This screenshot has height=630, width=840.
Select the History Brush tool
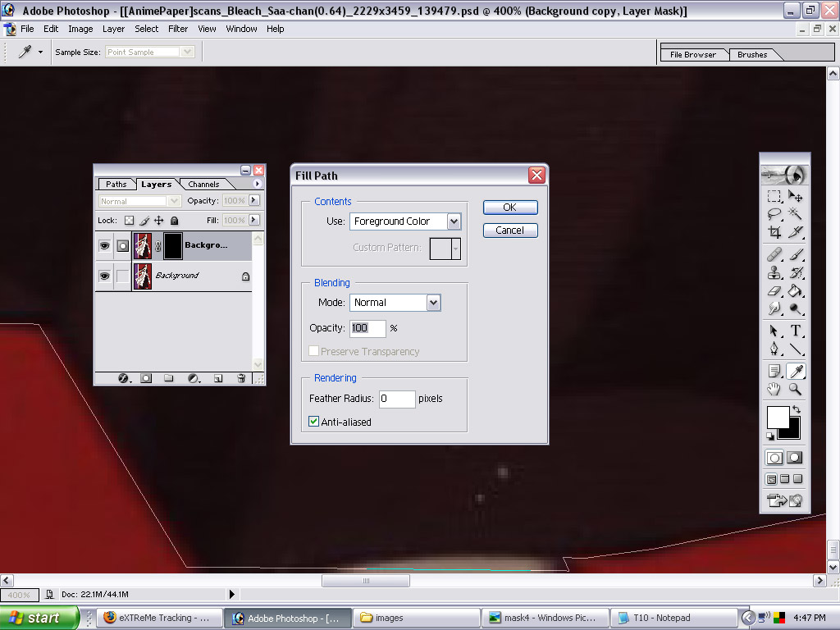(x=796, y=272)
